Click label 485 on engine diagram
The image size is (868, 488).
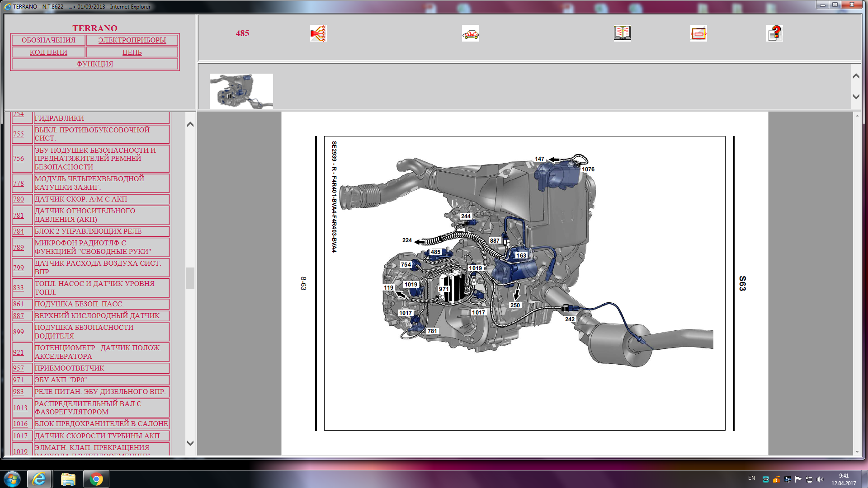435,252
